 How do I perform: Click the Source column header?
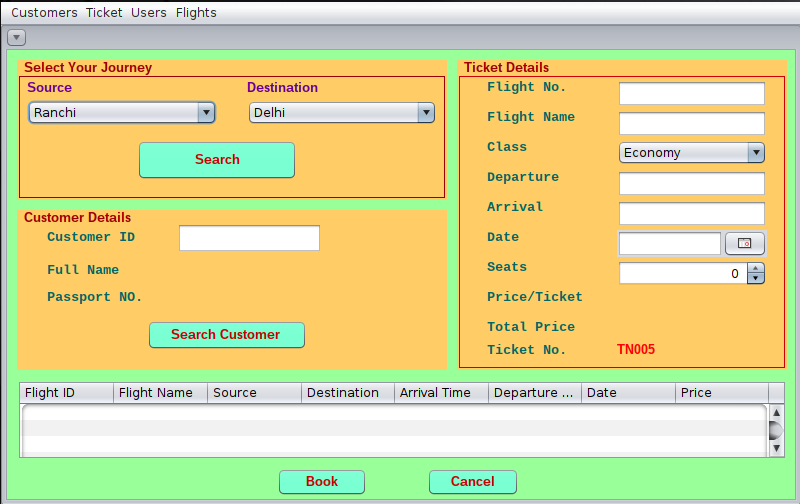point(254,393)
